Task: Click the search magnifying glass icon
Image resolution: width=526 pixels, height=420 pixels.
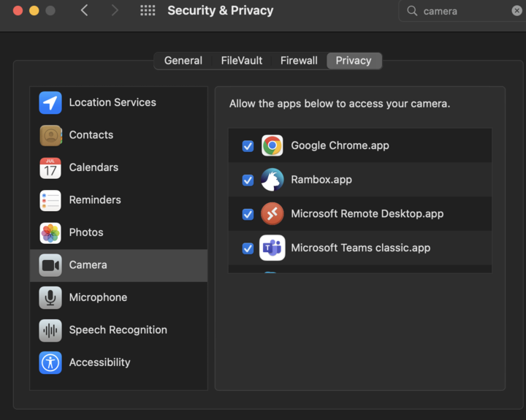Action: point(412,11)
